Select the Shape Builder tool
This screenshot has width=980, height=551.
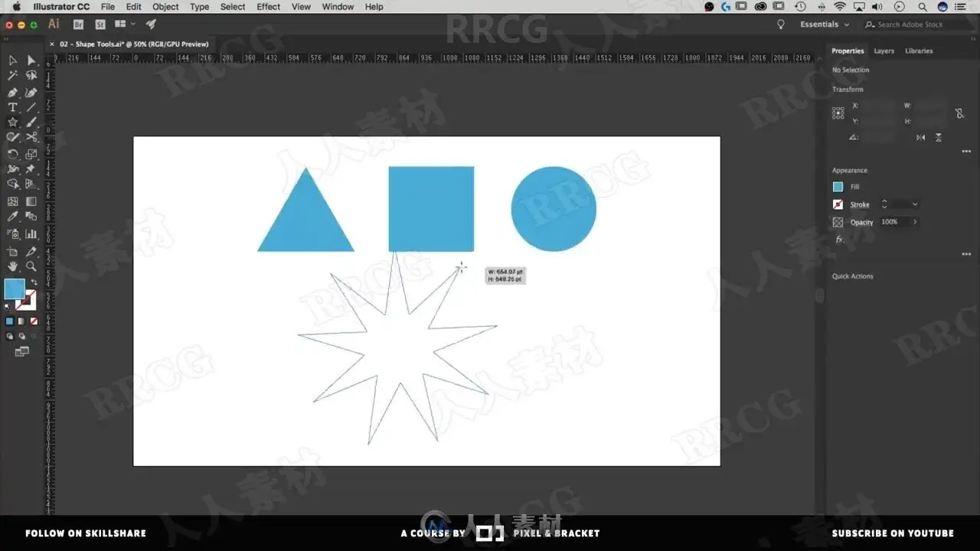pos(13,184)
